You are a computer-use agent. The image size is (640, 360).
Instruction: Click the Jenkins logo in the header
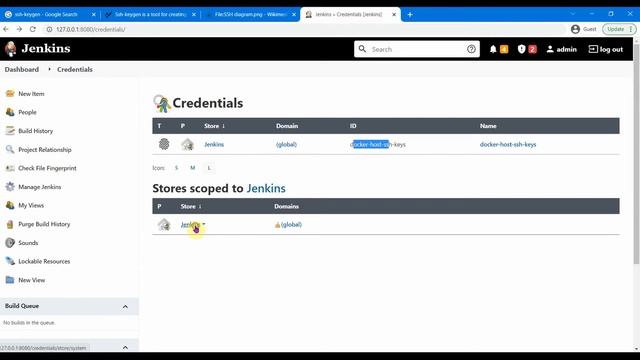coord(38,49)
